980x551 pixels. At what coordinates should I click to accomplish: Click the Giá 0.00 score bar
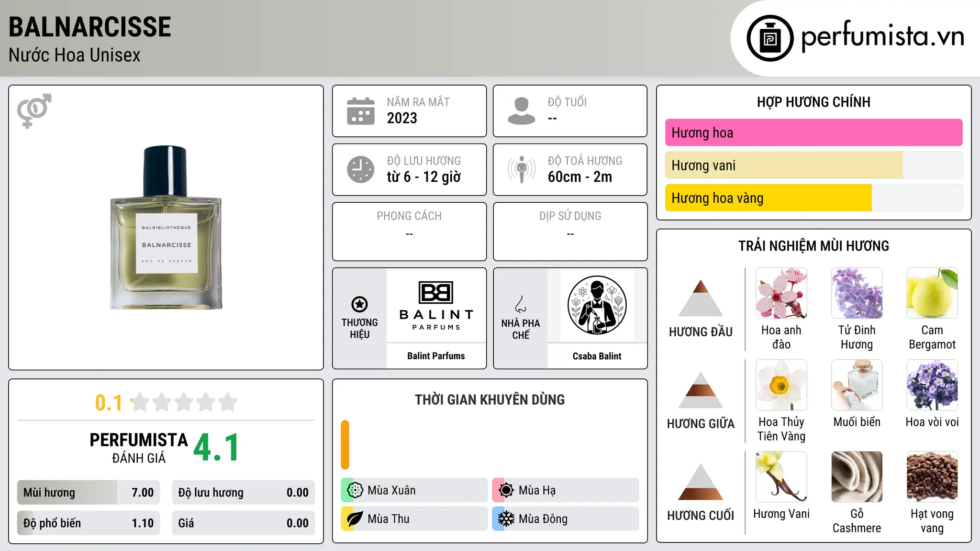[243, 523]
